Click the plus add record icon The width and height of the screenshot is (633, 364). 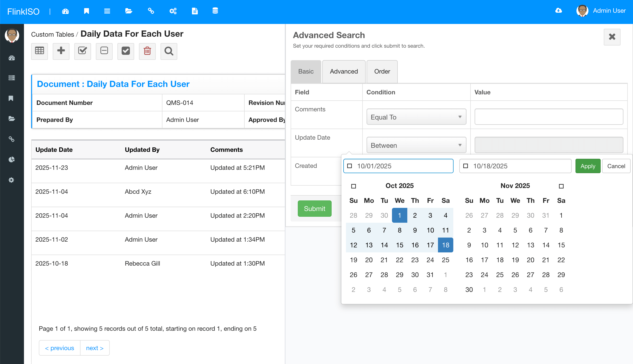(61, 51)
